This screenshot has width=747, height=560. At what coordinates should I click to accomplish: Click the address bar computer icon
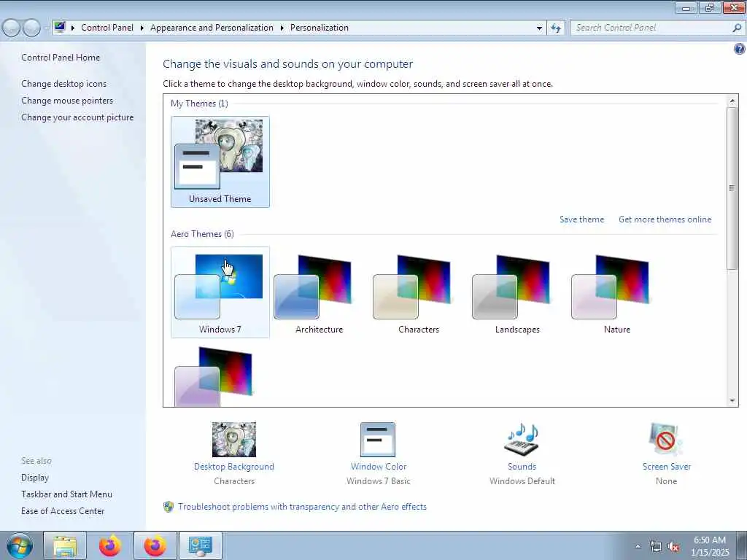60,28
